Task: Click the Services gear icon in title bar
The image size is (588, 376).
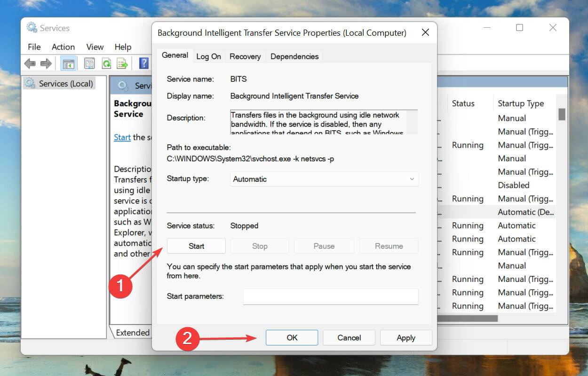Action: (x=32, y=28)
